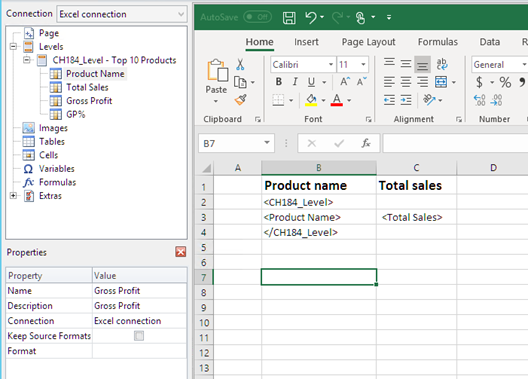Image resolution: width=528 pixels, height=379 pixels.
Task: Click the Save icon in Excel title bar
Action: click(x=289, y=18)
